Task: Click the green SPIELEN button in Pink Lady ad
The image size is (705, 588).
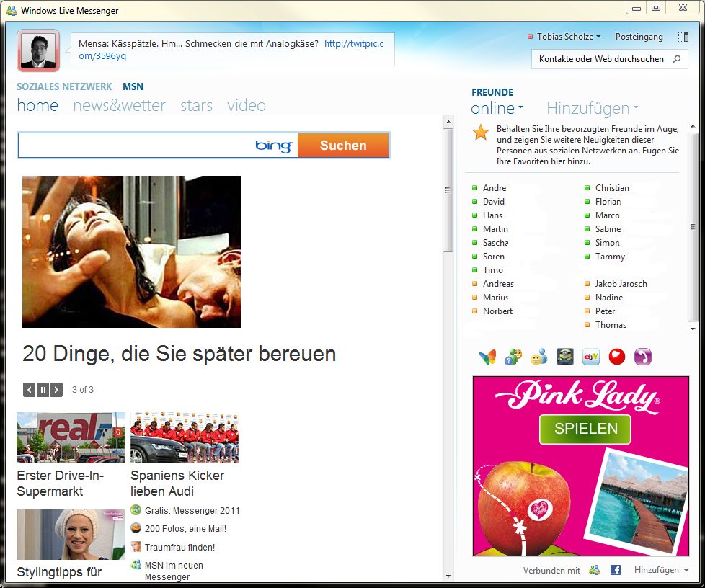Action: [585, 429]
